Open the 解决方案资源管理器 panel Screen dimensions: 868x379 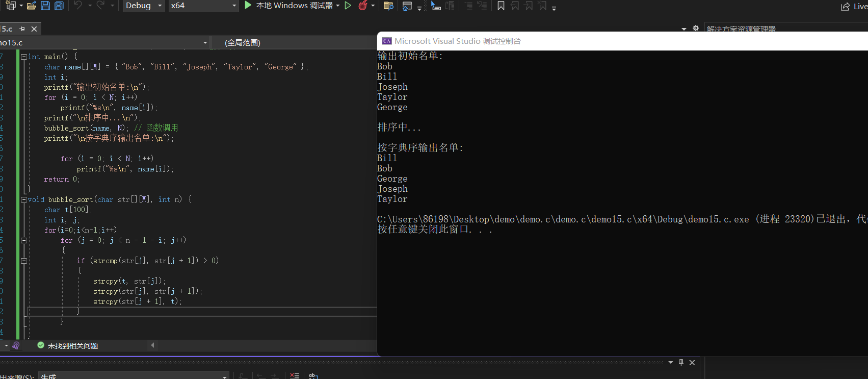741,29
